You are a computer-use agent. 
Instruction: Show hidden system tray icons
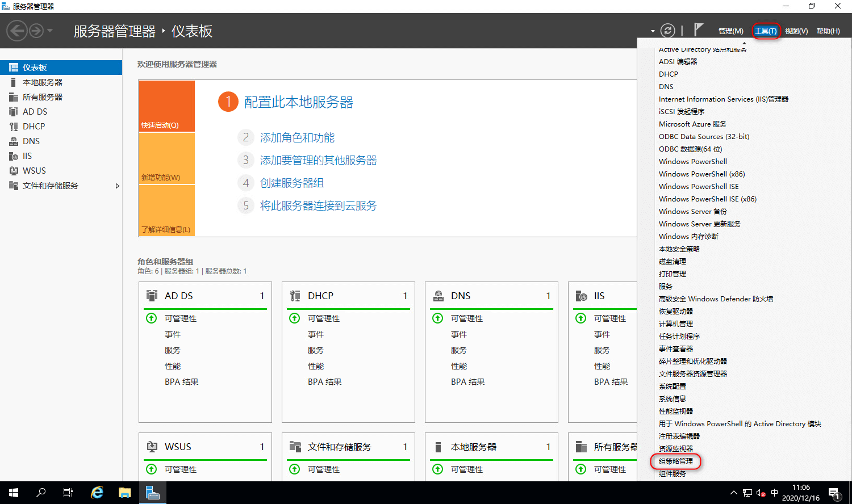pyautogui.click(x=734, y=493)
